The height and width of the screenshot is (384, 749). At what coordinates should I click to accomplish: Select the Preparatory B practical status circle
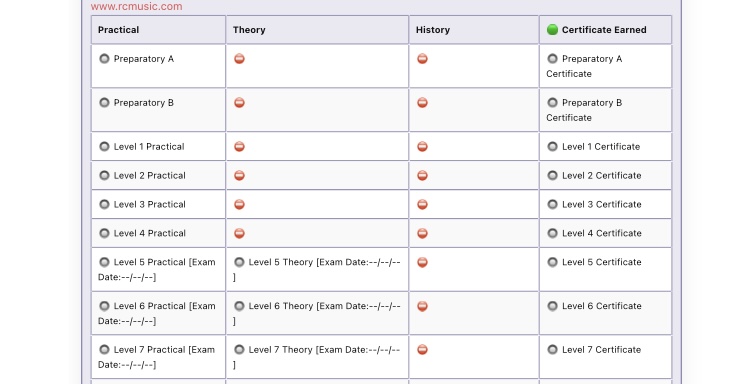pos(104,103)
